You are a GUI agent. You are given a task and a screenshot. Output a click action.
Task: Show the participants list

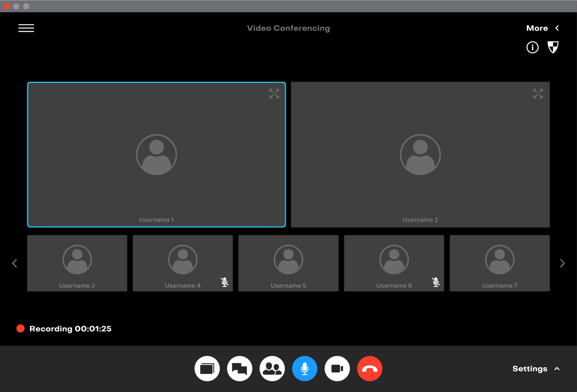pyautogui.click(x=272, y=369)
